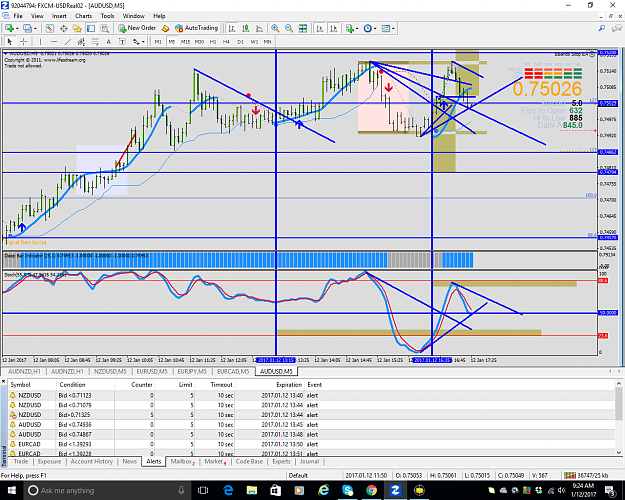
Task: Select the Equidistant Channel tool
Action: (x=81, y=41)
